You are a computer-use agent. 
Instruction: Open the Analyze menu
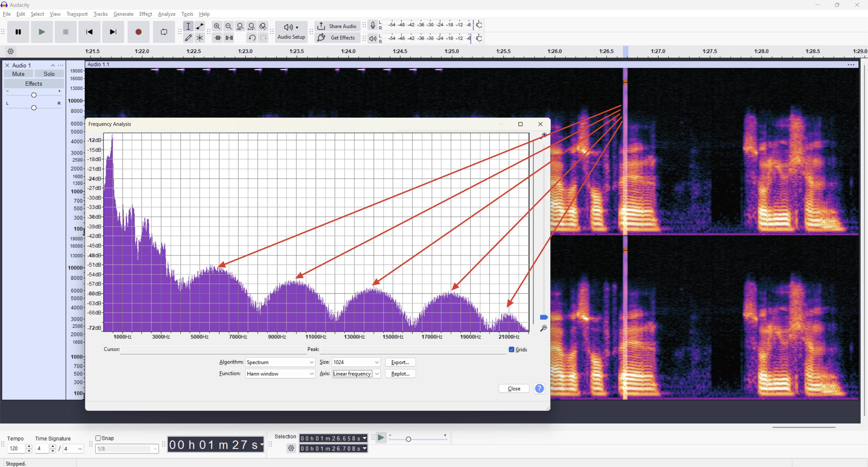166,14
